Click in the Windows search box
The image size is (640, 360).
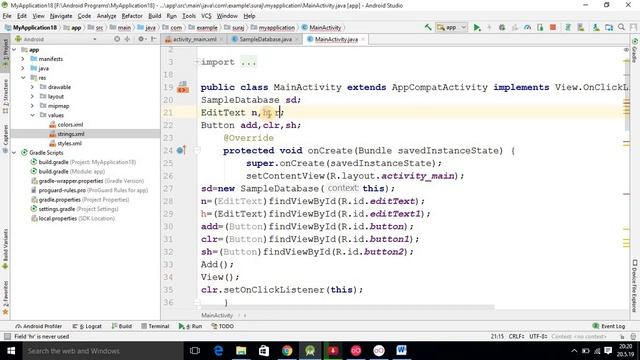pyautogui.click(x=102, y=351)
